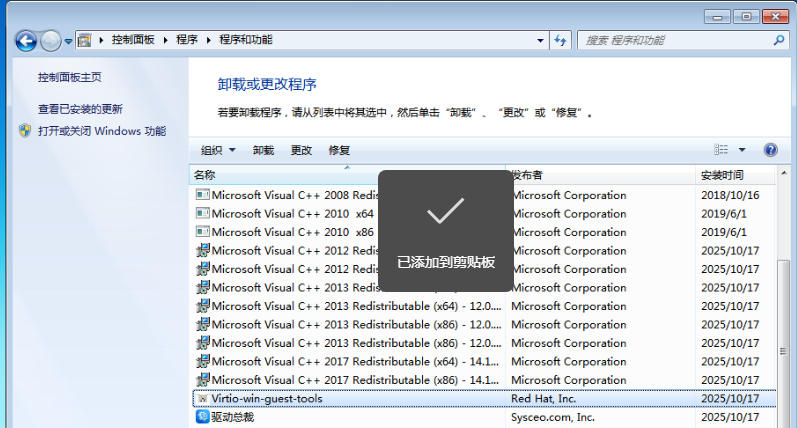The image size is (797, 428).
Task: Sort by the 安装时间 column header
Action: pos(735,175)
